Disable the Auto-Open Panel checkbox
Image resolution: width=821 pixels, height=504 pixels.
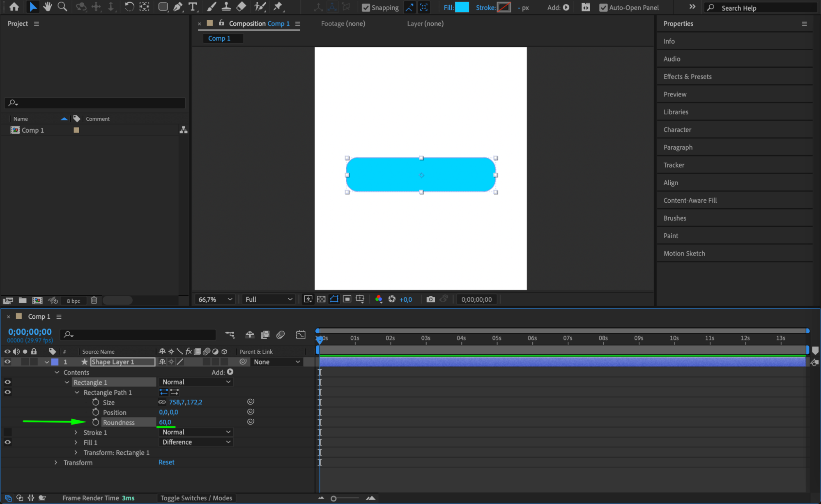coord(603,7)
